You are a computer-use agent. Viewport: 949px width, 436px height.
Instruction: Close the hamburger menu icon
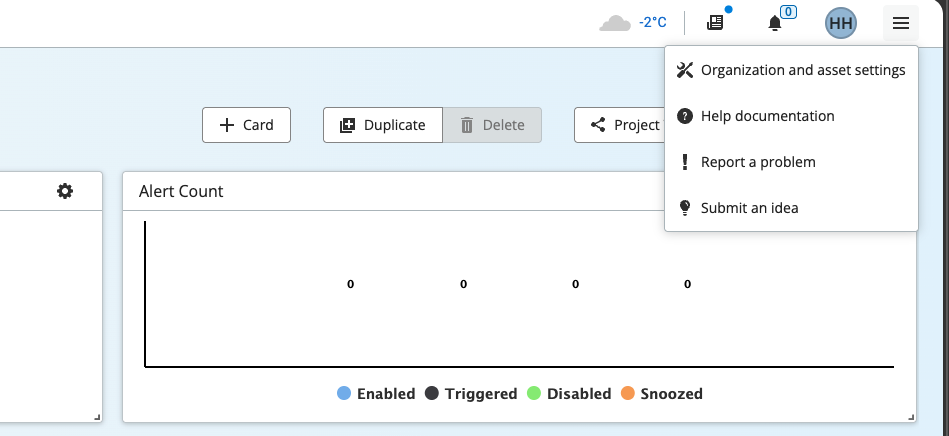click(x=901, y=23)
